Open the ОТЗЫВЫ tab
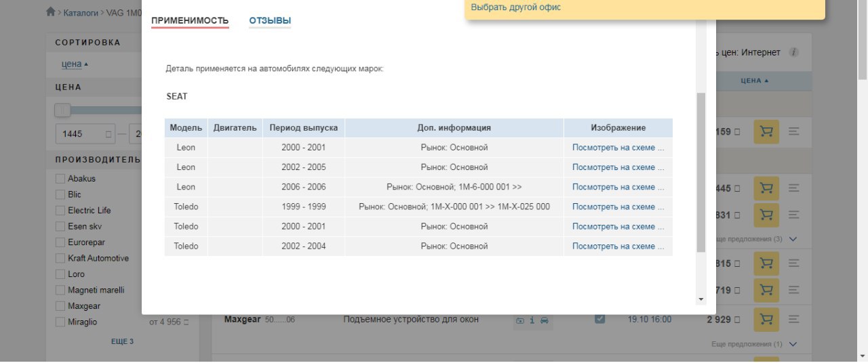The width and height of the screenshot is (868, 363). pos(270,21)
